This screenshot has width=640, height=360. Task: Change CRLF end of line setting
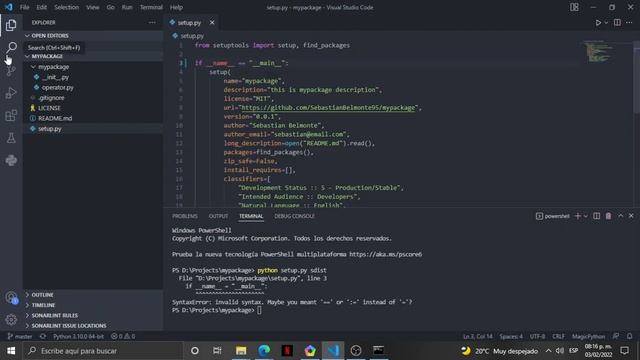(x=558, y=336)
